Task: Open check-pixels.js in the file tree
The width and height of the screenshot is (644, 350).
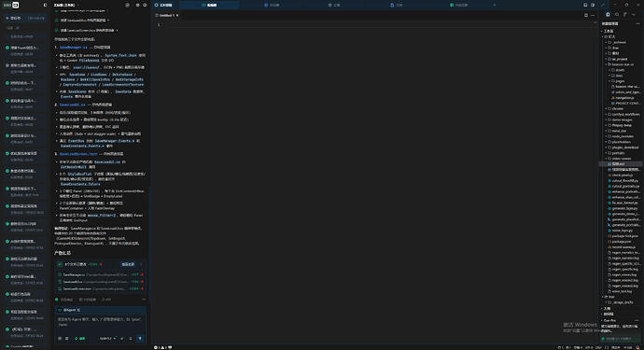Action: coord(622,175)
